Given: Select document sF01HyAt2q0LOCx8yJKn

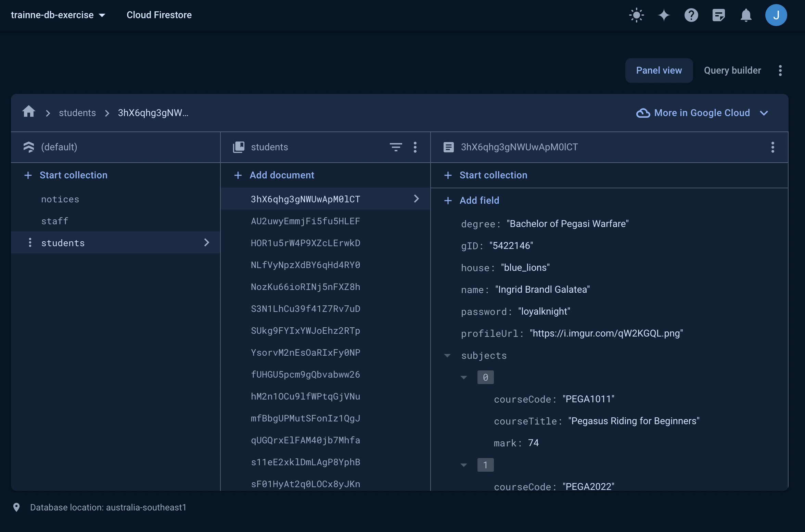Looking at the screenshot, I should pos(325,483).
